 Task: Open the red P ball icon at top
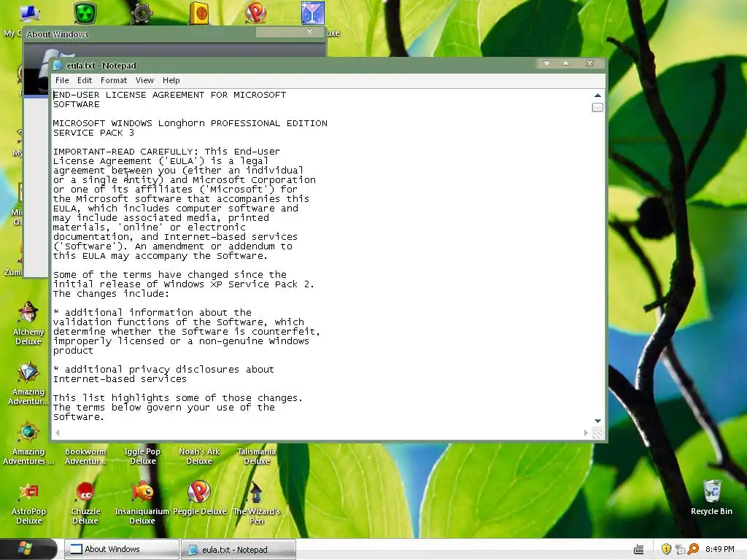point(256,12)
